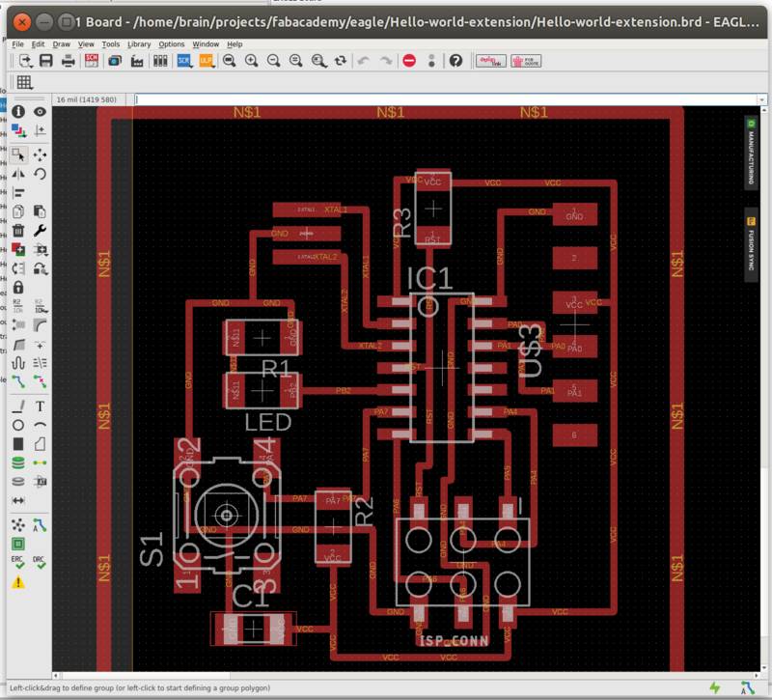Select the Route airwire tool
The height and width of the screenshot is (700, 772).
click(x=16, y=382)
